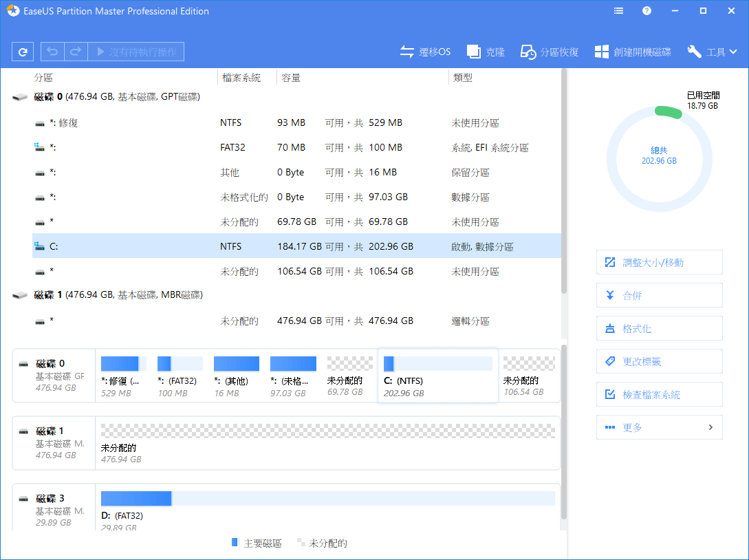Expand the 工具 tools dropdown
The width and height of the screenshot is (749, 560).
(713, 52)
